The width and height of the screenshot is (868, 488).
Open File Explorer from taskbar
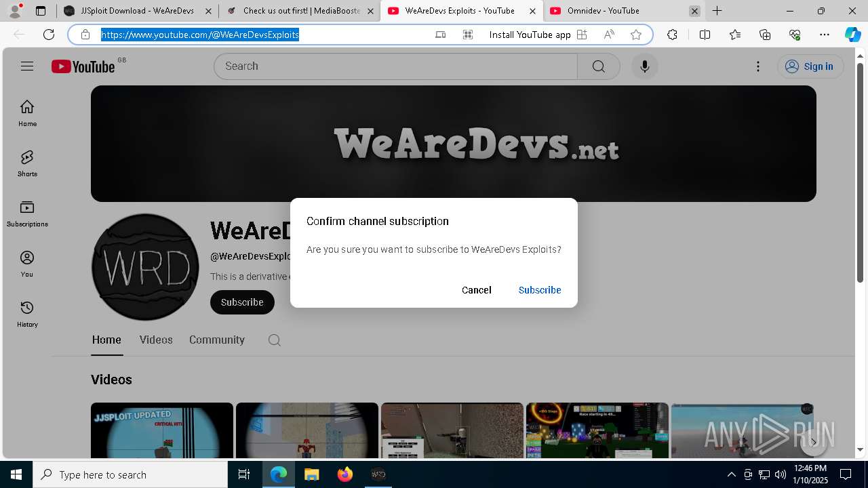coord(311,474)
